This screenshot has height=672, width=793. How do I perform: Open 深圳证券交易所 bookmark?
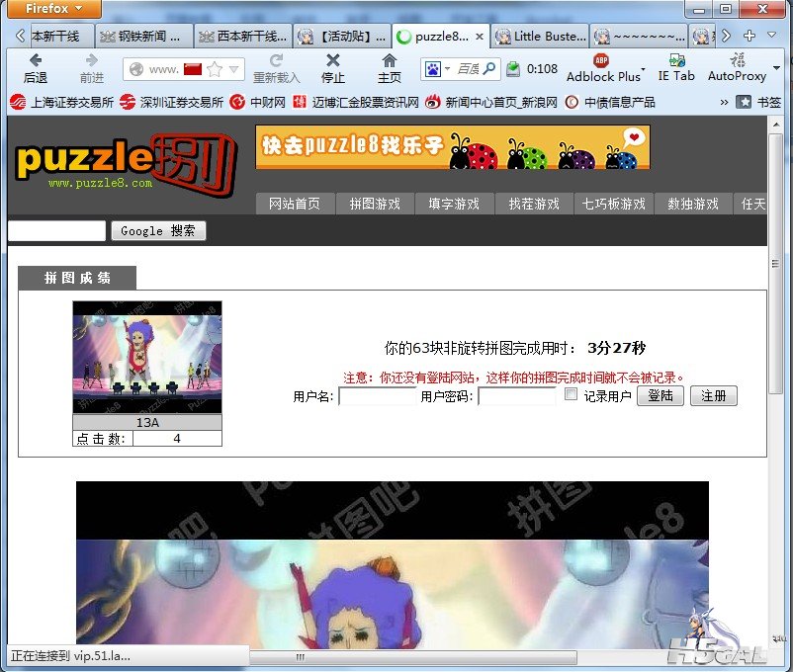coord(171,103)
